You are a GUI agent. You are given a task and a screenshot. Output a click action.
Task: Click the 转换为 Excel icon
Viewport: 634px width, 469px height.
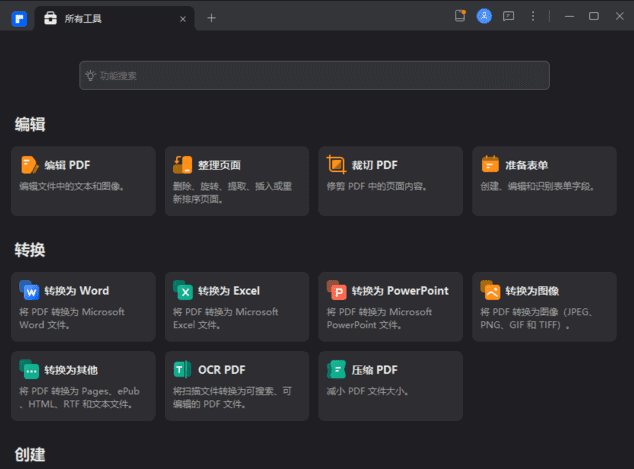183,291
